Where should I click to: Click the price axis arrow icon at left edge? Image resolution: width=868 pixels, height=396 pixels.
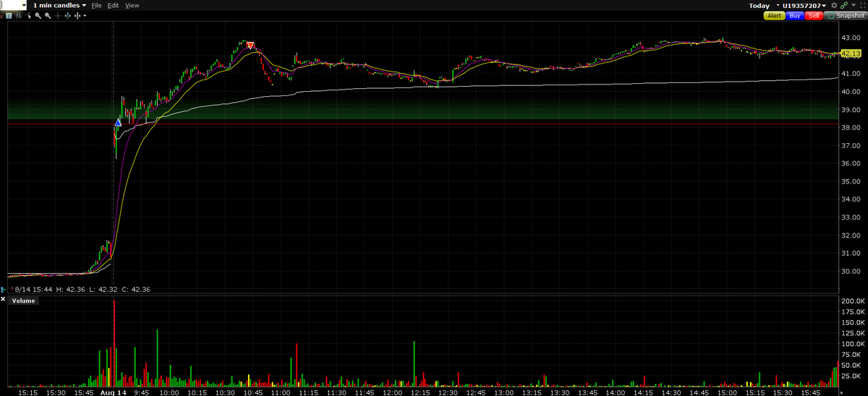[x=3, y=290]
